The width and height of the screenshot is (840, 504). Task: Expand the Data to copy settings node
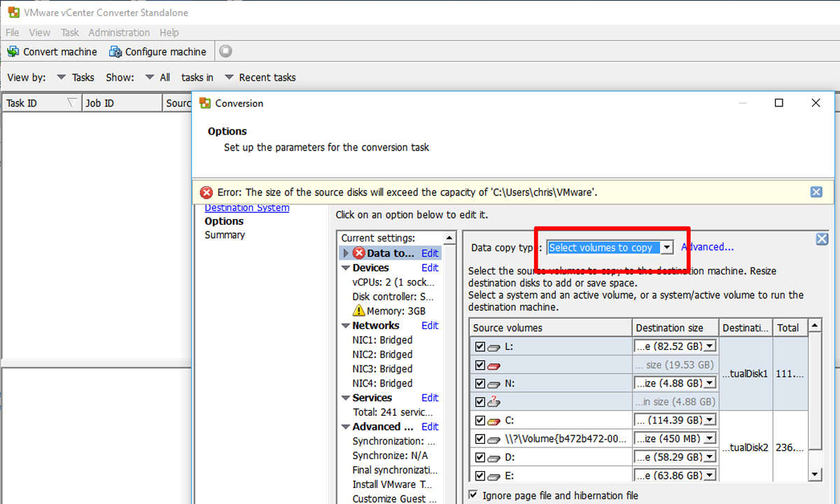346,253
